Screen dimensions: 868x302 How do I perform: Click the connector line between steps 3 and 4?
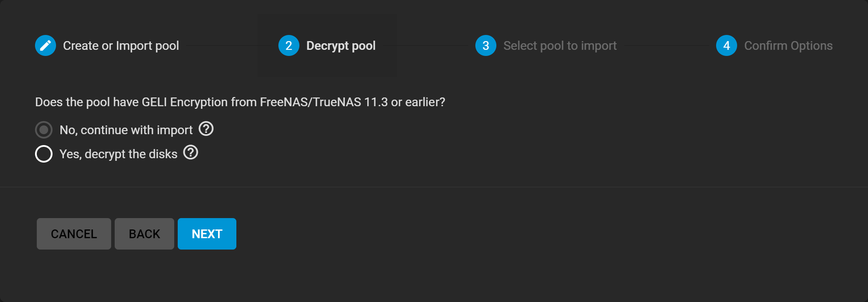click(x=666, y=45)
